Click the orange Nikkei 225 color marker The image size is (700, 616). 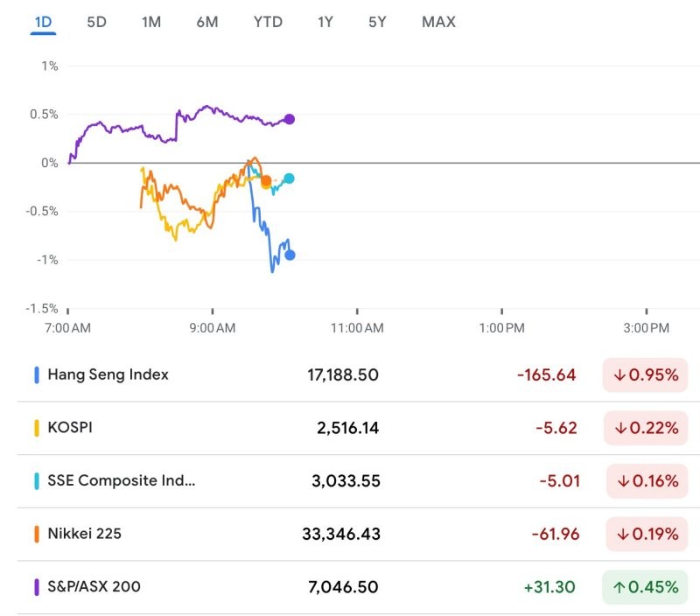[37, 534]
